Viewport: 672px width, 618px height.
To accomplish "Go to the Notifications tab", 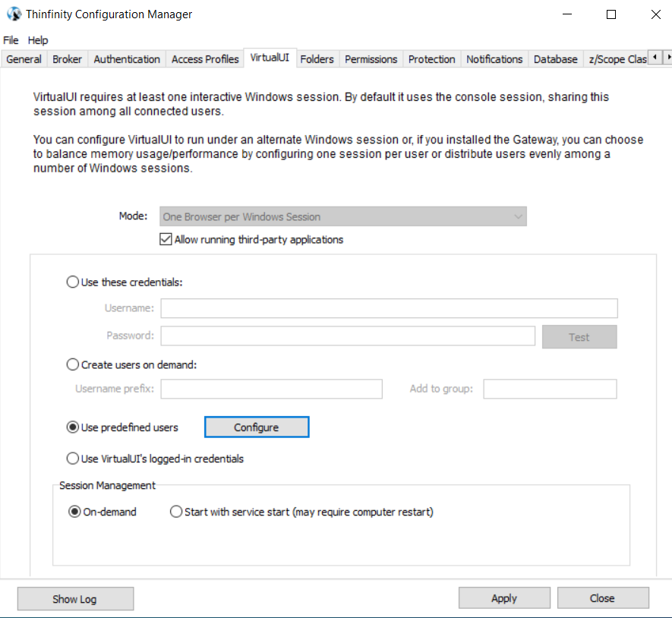I will pyautogui.click(x=494, y=59).
